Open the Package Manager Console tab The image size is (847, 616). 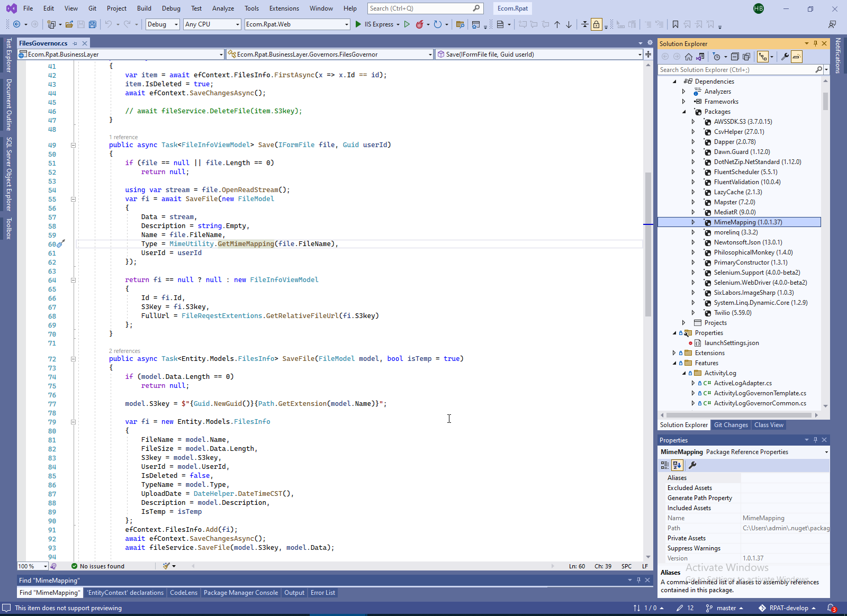pos(240,593)
